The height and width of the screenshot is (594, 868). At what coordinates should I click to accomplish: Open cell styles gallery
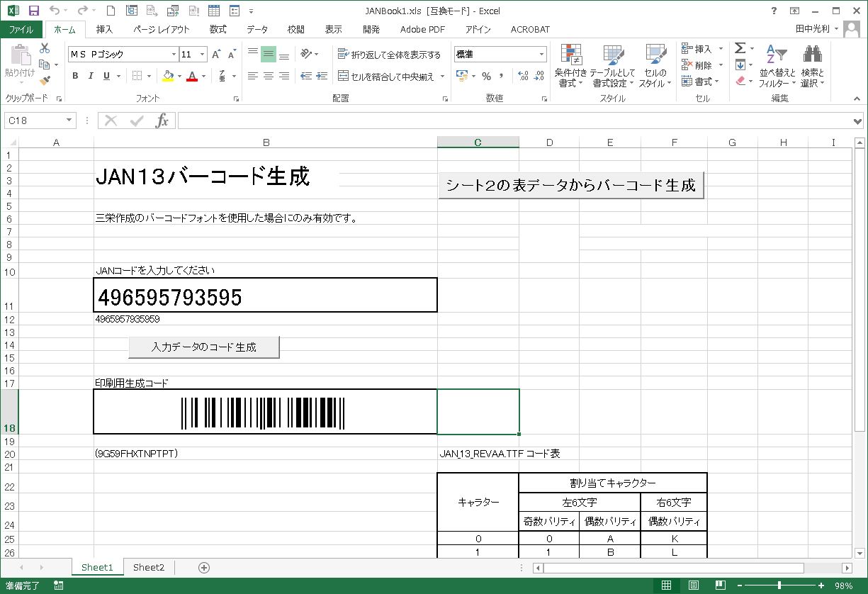tap(655, 65)
